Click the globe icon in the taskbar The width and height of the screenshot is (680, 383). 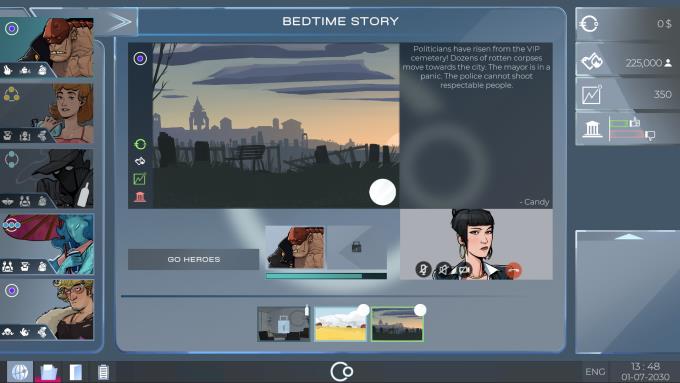tap(20, 372)
